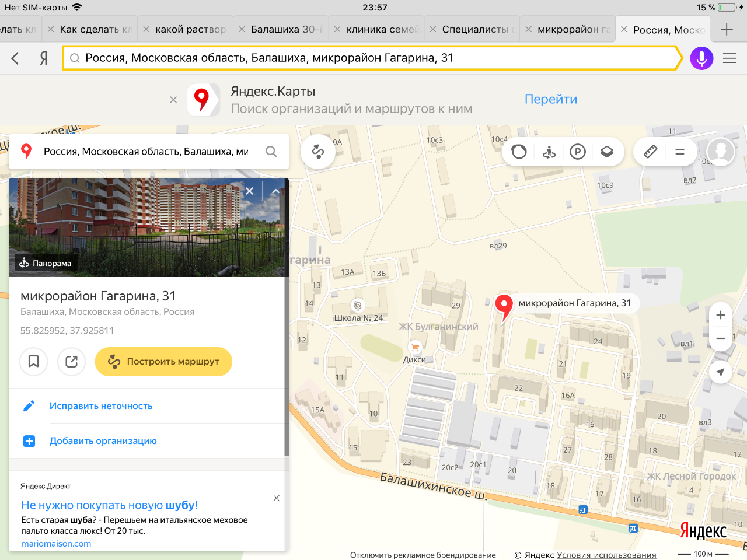This screenshot has width=747, height=560.
Task: Zoom in with the map plus button
Action: point(721,315)
